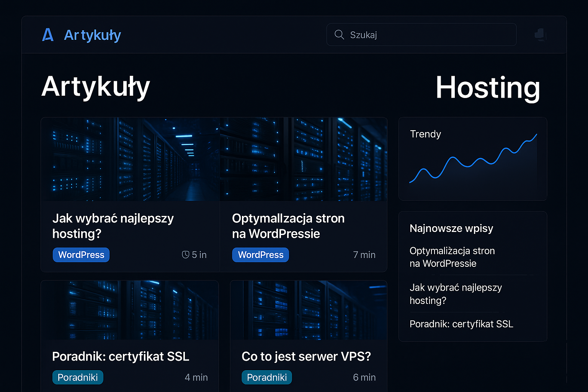Click inside the "Szukaj" search field

421,34
